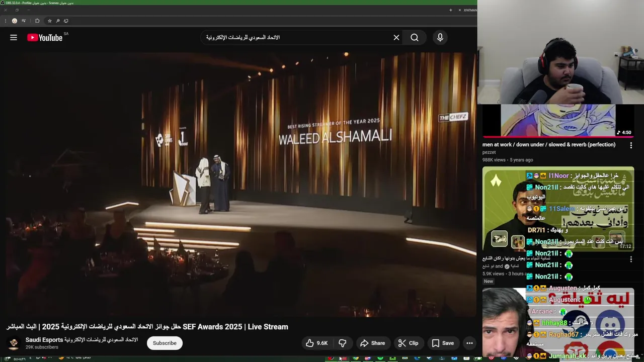Create a Clip of this video
Viewport: 644px width, 362px height.
(408, 343)
